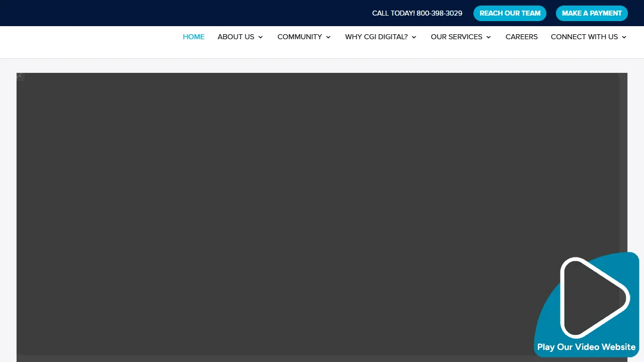Open the COMMUNITY dropdown
This screenshot has width=644, height=362.
(299, 37)
